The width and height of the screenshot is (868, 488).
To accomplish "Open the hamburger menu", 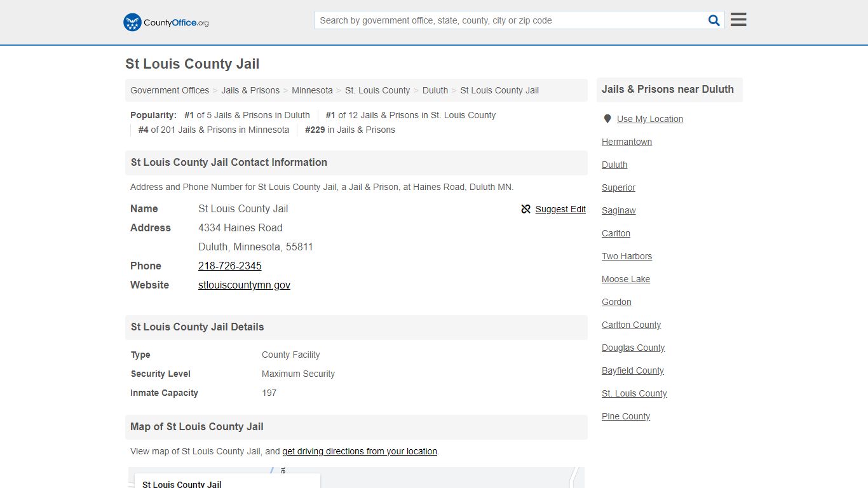I will 738,20.
